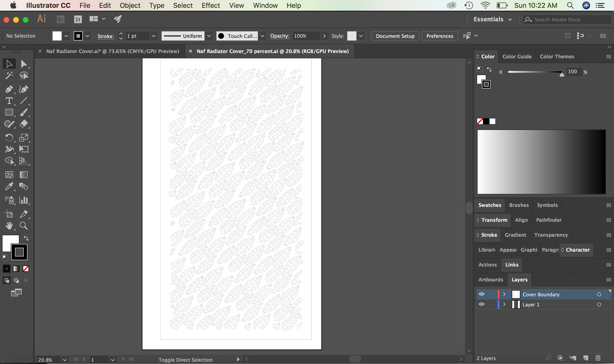Select the Hand tool
614x364 pixels.
[x=9, y=226]
